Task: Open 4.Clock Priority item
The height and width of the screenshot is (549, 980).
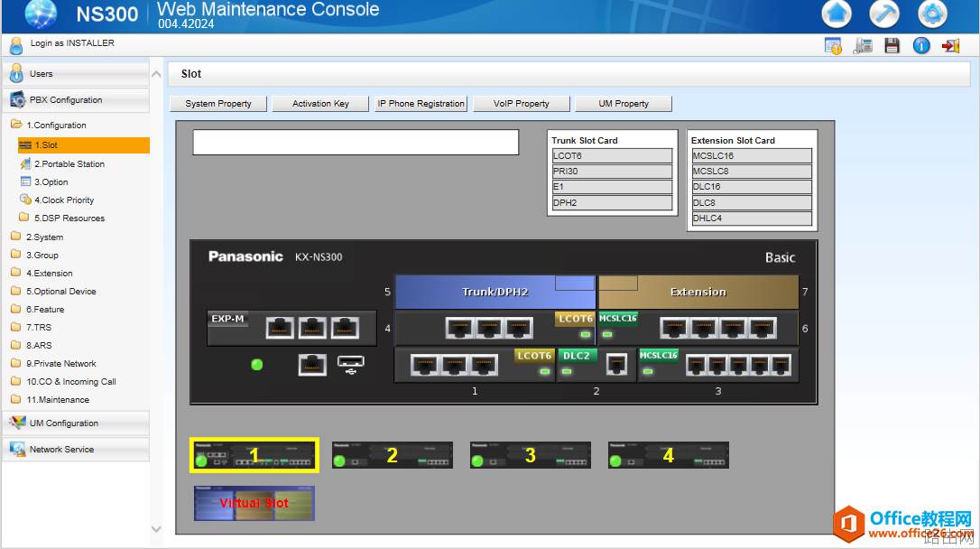Action: click(x=57, y=200)
